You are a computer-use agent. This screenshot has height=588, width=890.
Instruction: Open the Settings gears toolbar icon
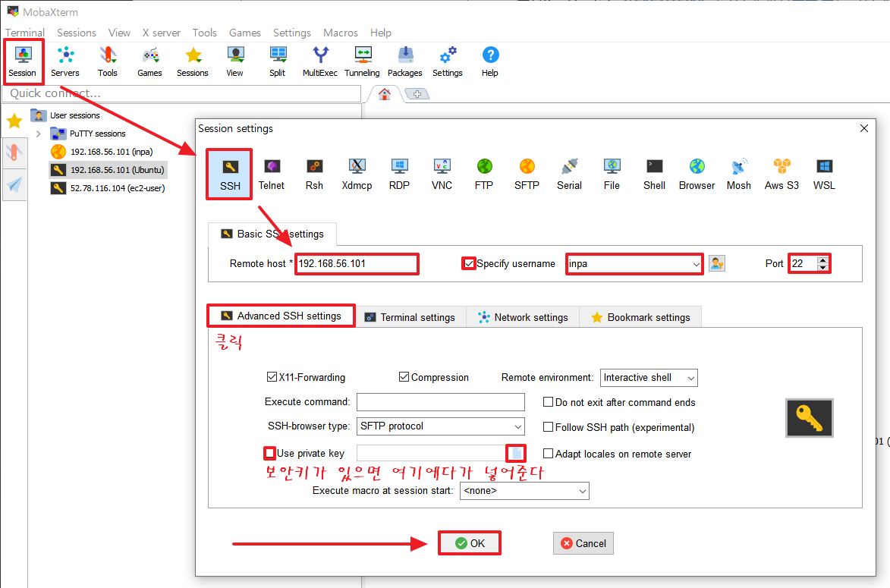pos(447,61)
